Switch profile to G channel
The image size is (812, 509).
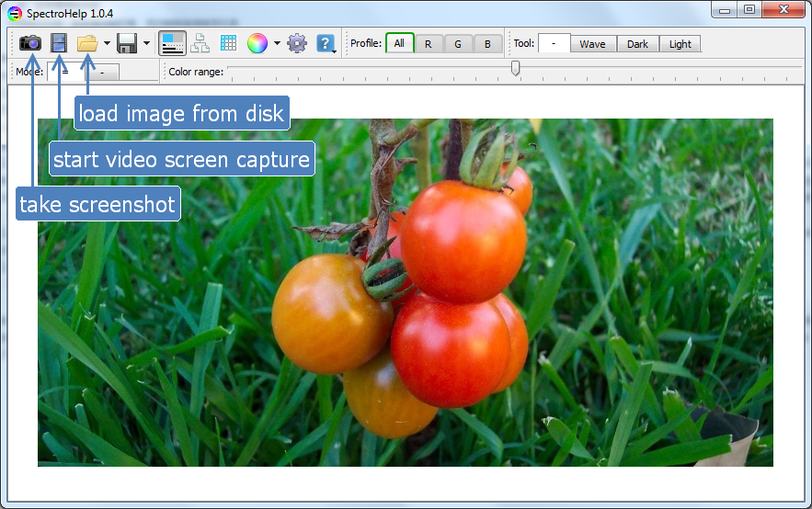pos(458,44)
